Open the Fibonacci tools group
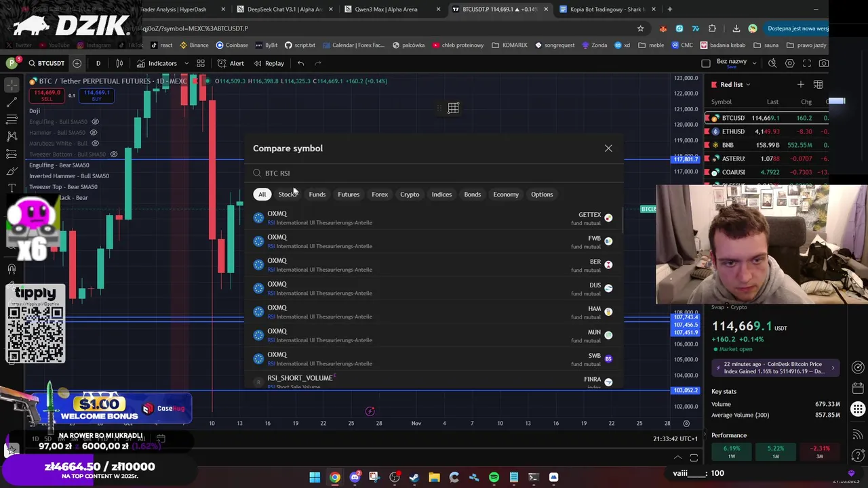This screenshot has height=488, width=868. [12, 119]
